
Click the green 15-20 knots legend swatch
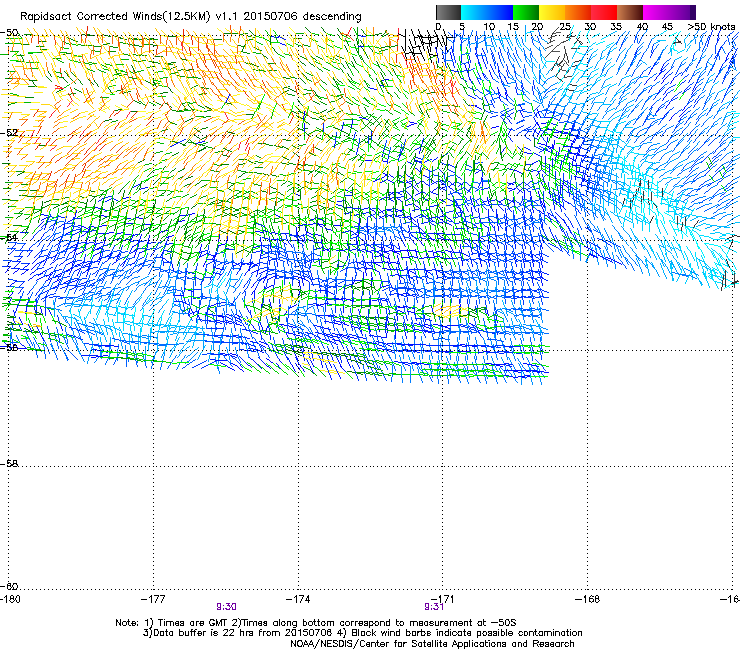(x=526, y=12)
